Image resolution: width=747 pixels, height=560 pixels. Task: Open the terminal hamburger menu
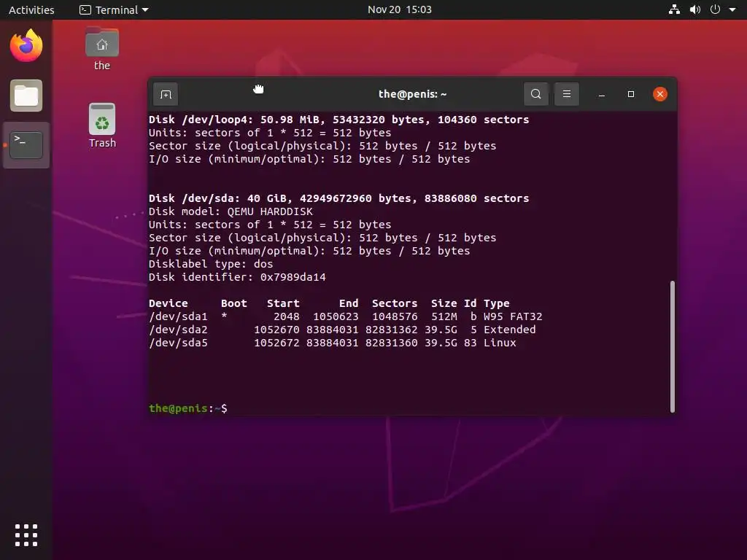[x=566, y=94]
